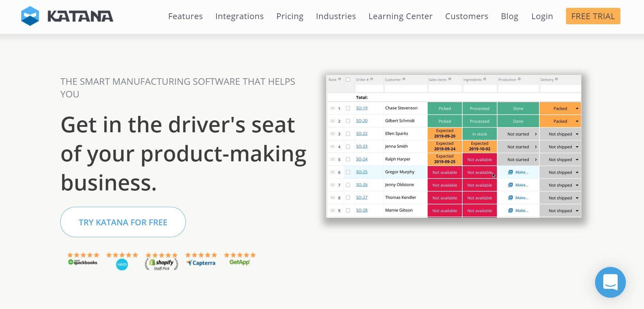Screen dimensions: 644x309
Task: Open Not shipped dropdown for Ellen Sparks
Action: 577,134
